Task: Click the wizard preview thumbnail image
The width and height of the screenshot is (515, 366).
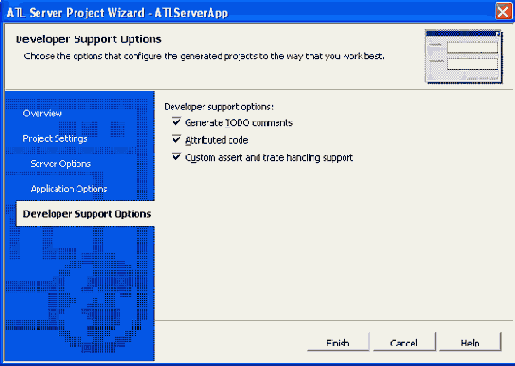Action: tap(464, 56)
